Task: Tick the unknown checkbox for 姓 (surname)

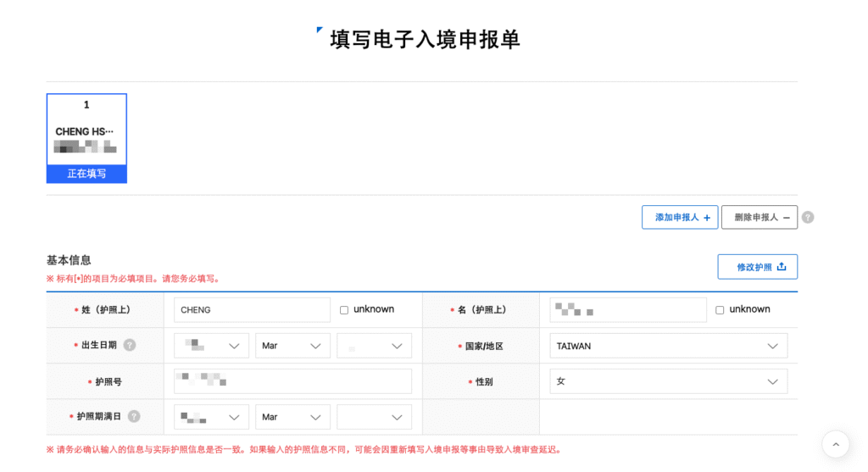Action: [344, 310]
